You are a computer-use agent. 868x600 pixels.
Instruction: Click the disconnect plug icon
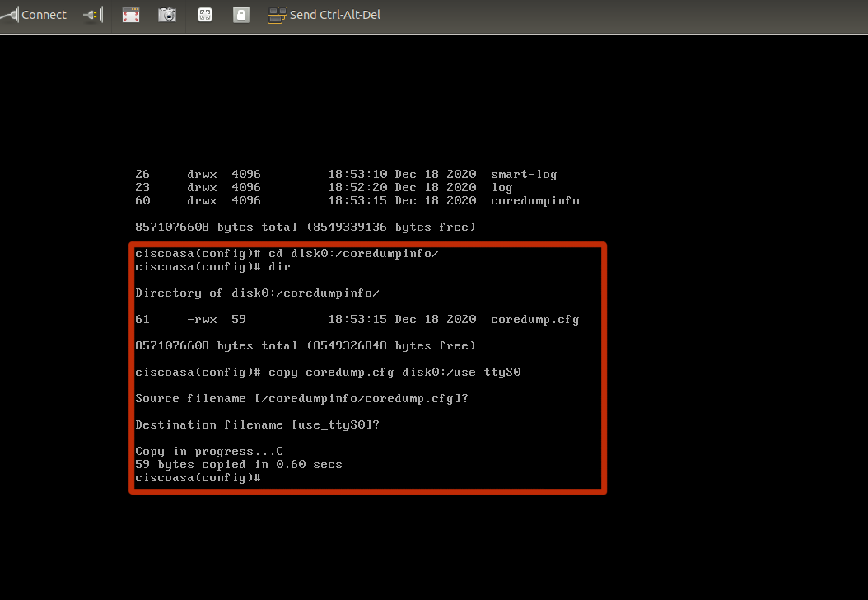tap(93, 15)
